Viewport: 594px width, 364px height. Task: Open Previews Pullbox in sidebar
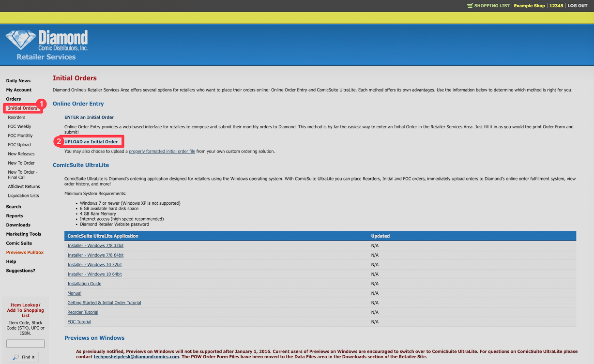click(25, 253)
